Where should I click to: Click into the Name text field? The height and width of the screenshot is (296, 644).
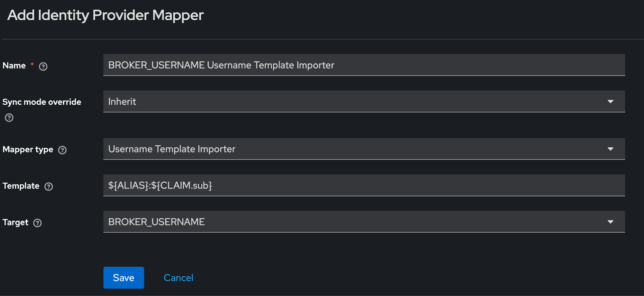[x=364, y=65]
